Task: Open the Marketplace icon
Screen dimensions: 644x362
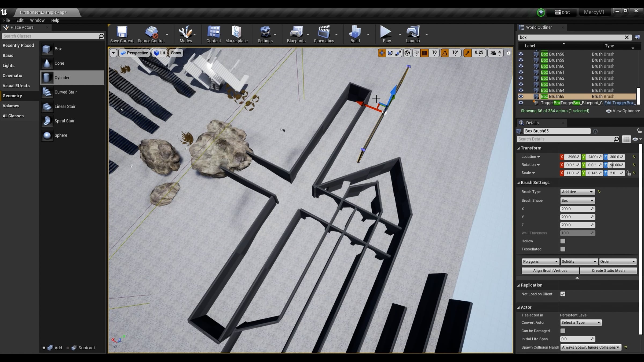Action: pos(236,32)
